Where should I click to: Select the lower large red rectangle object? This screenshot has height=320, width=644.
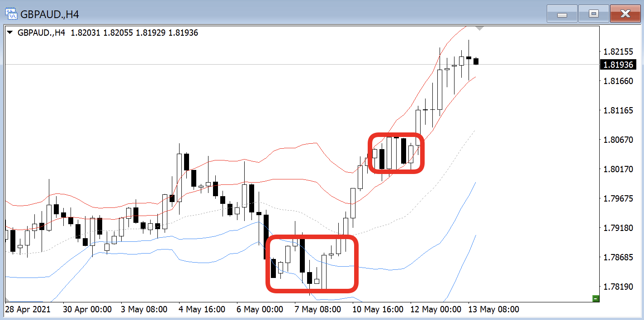point(312,236)
